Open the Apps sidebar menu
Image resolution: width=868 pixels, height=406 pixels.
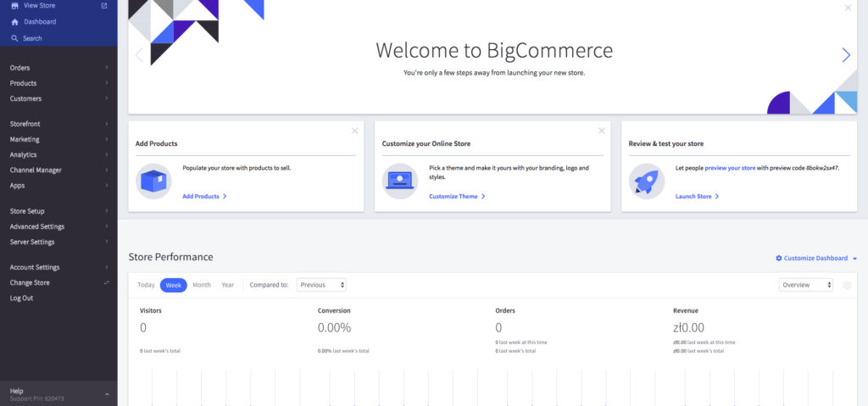point(58,186)
